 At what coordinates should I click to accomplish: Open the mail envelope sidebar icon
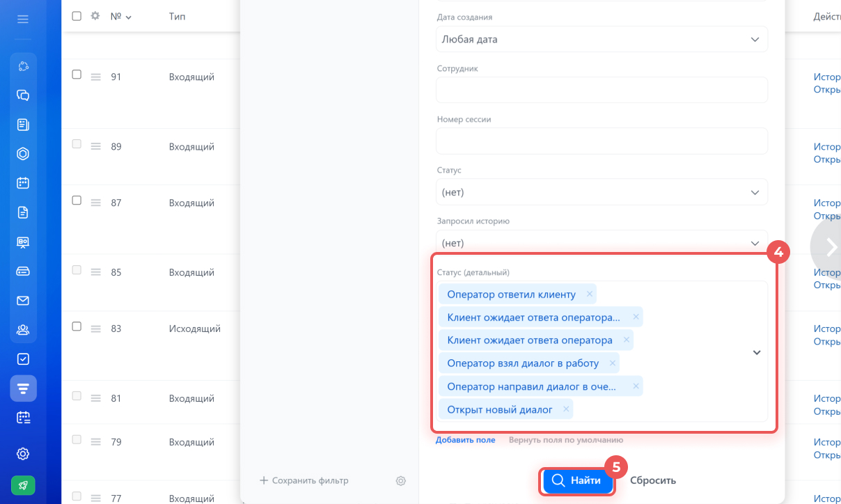[x=23, y=301]
